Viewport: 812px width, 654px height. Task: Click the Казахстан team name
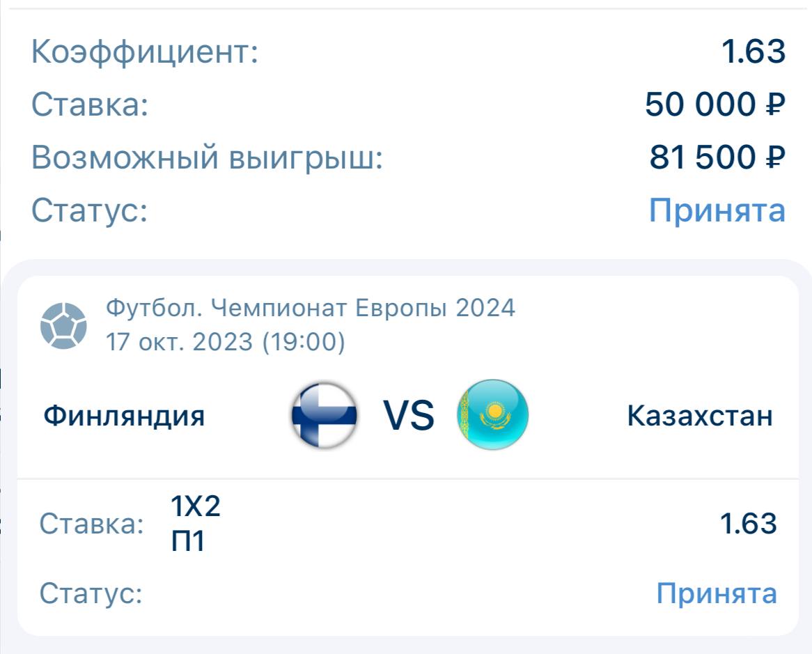click(x=699, y=416)
